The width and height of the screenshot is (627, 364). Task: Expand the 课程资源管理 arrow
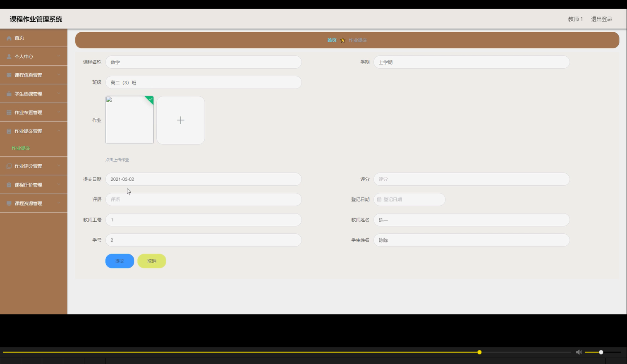[59, 203]
